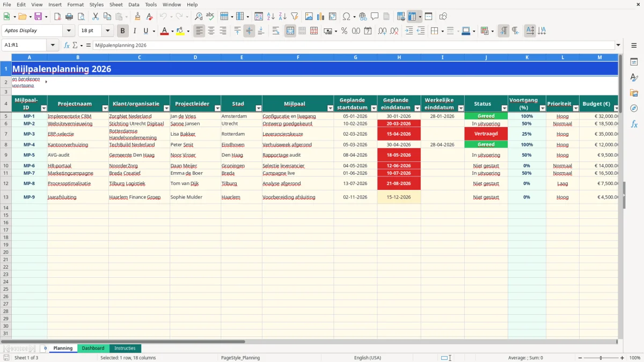The image size is (644, 362).
Task: Open the Draw functions shapes icon
Action: click(x=443, y=17)
